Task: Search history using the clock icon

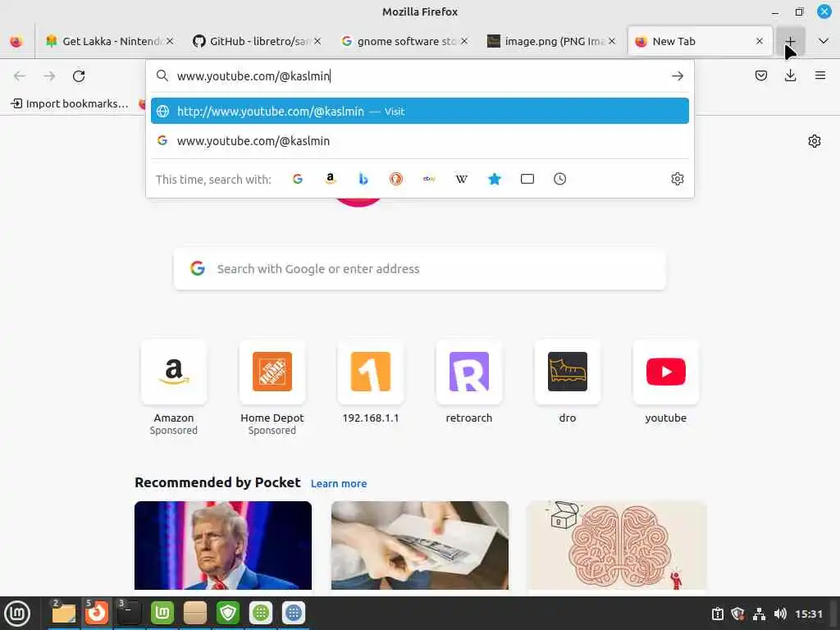Action: coord(559,179)
